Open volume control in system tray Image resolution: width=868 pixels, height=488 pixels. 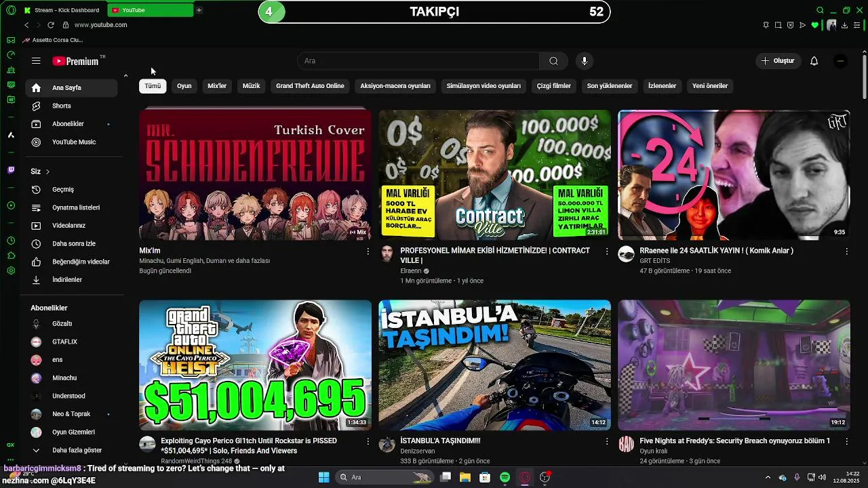coord(821,477)
